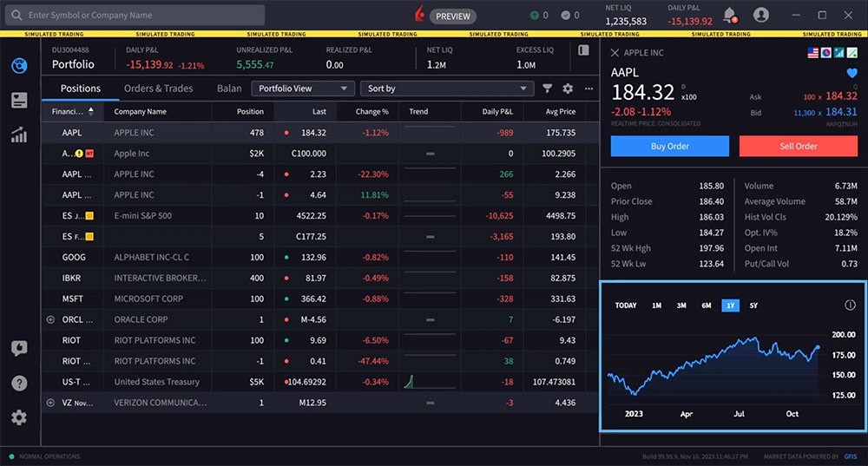
Task: Open the Sort by dropdown
Action: (448, 89)
